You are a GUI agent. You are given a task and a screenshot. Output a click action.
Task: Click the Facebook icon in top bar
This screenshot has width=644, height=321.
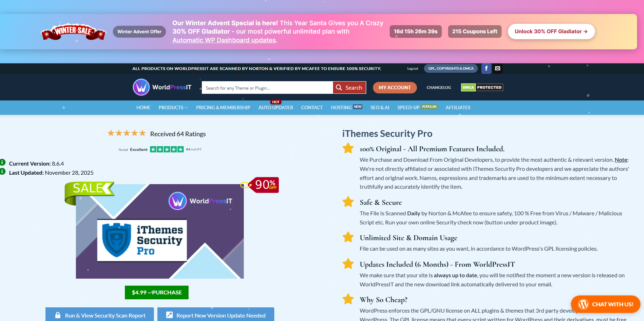click(486, 69)
